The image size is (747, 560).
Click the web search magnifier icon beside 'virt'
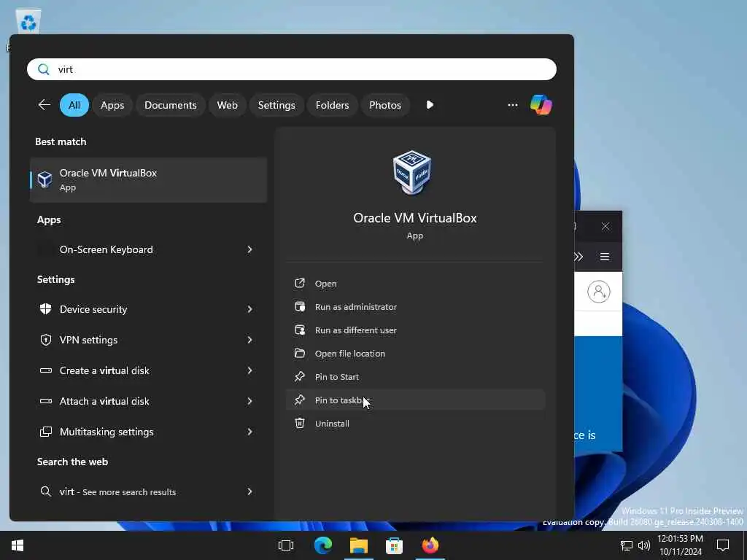46,491
